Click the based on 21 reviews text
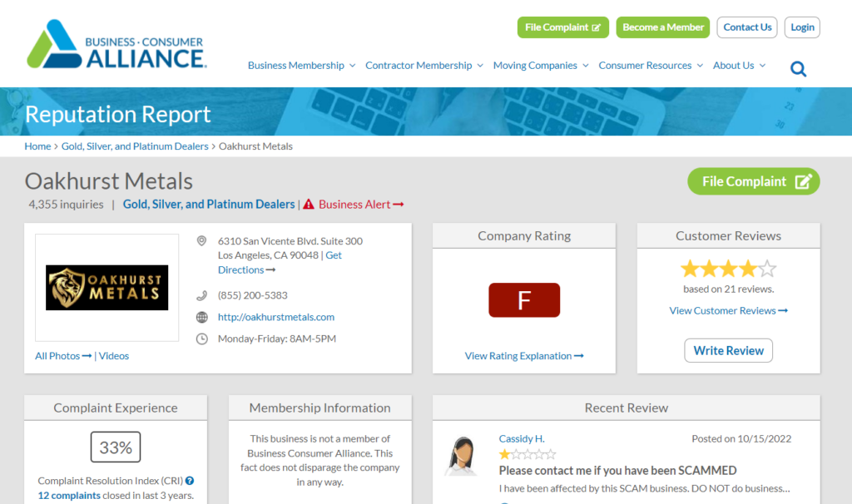This screenshot has width=852, height=504. tap(728, 289)
